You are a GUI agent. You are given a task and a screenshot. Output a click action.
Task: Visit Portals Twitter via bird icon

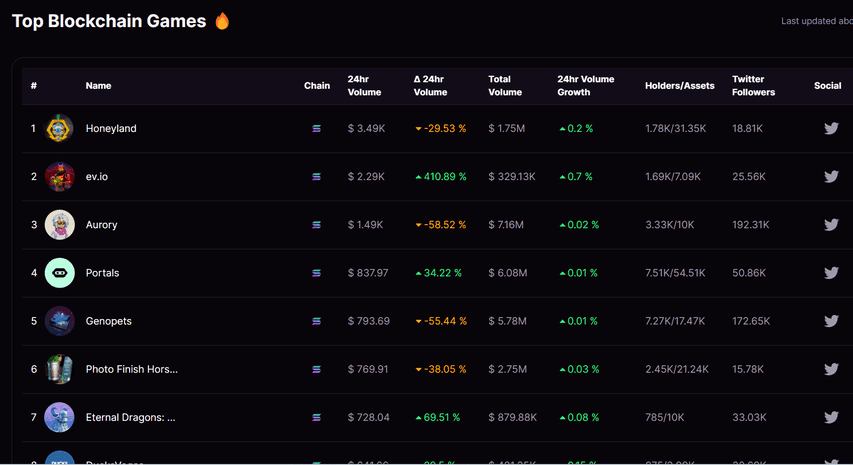click(x=831, y=273)
